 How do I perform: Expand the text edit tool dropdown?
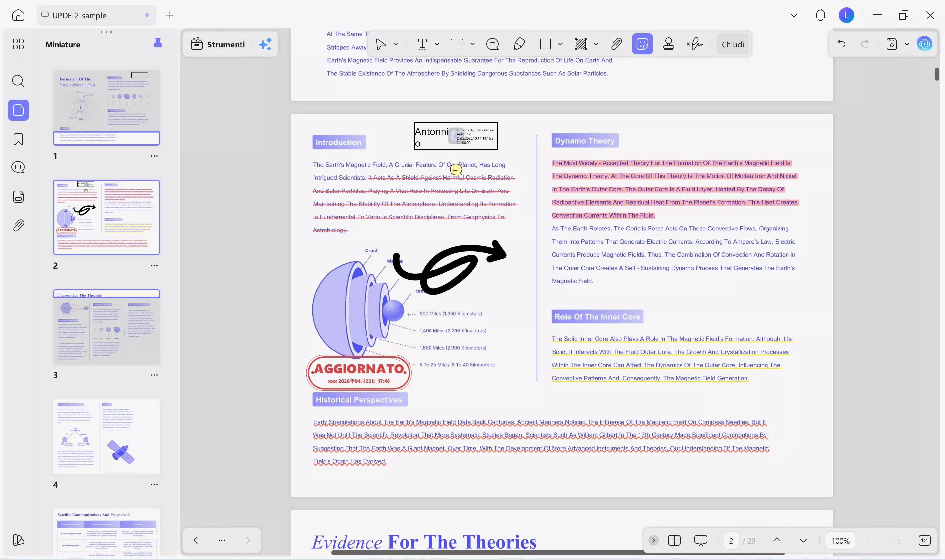point(437,44)
